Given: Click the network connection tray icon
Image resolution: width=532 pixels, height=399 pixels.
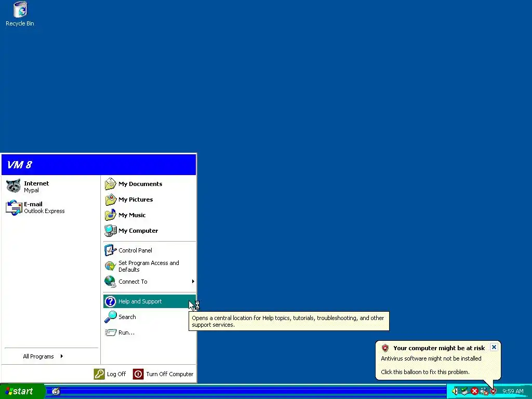Looking at the screenshot, I should click(484, 391).
